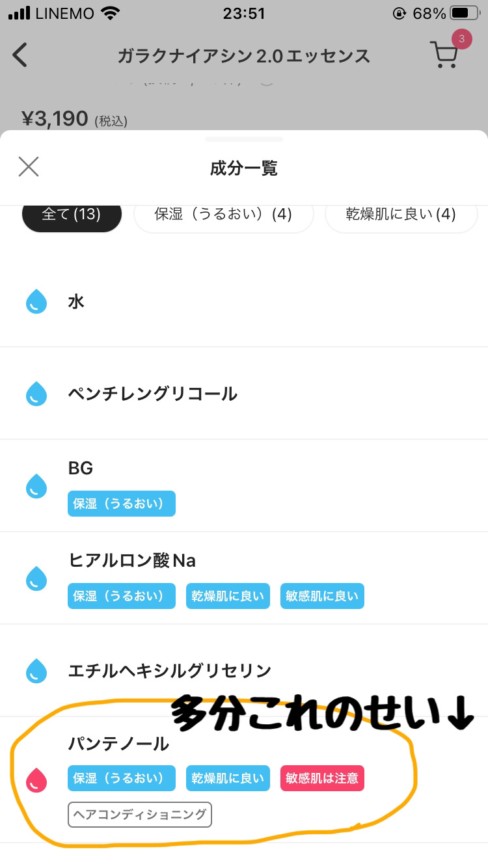Tap the droplet icon beside エチルヘキシルグリセリン
The image size is (488, 868).
36,671
